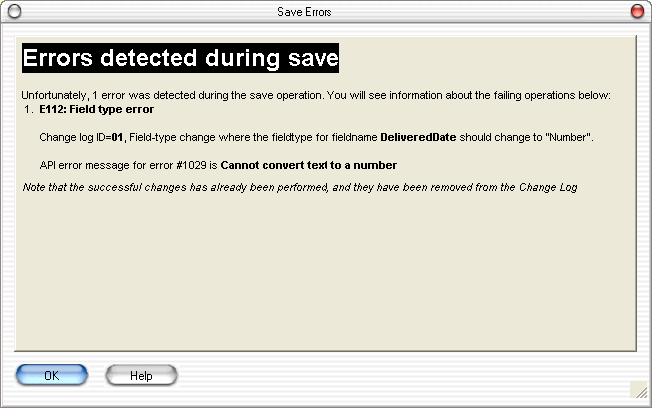652x408 pixels.
Task: Open Help for save errors
Action: pyautogui.click(x=141, y=375)
